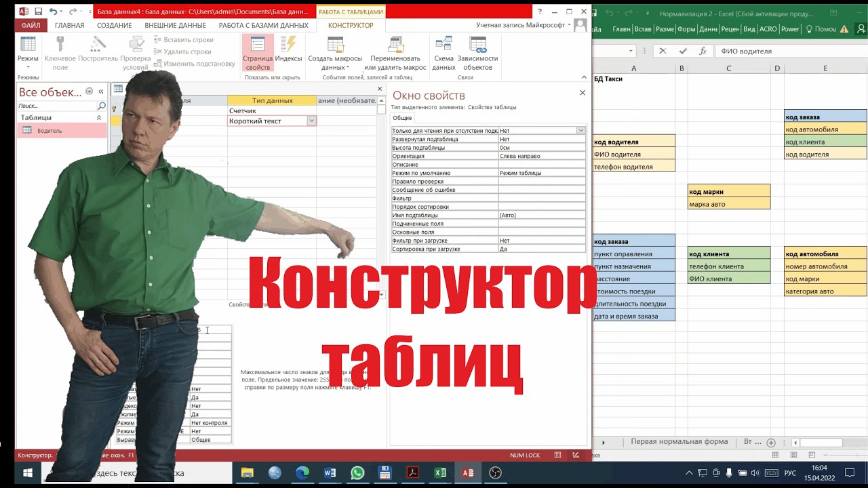Save the database with the floppy icon
The height and width of the screenshot is (488, 868).
pos(38,12)
